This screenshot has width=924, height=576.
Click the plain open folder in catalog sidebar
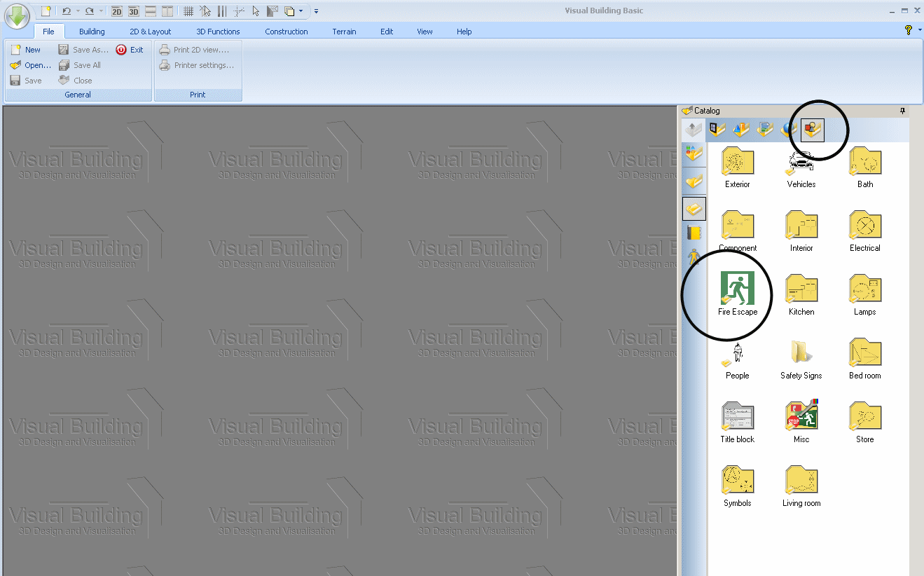pos(694,181)
